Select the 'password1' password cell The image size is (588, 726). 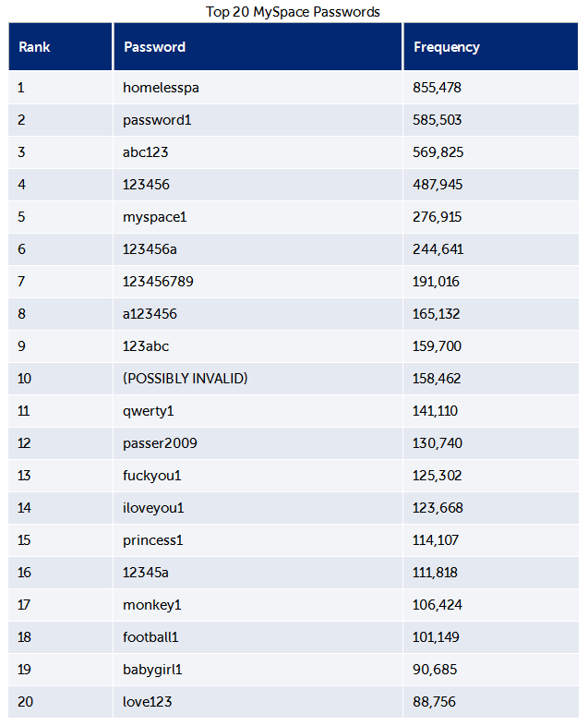tap(157, 120)
